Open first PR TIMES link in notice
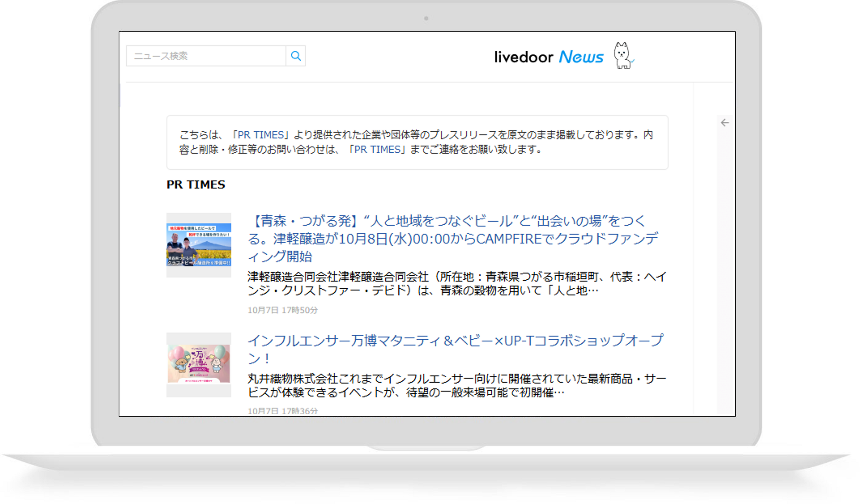 pos(261,135)
